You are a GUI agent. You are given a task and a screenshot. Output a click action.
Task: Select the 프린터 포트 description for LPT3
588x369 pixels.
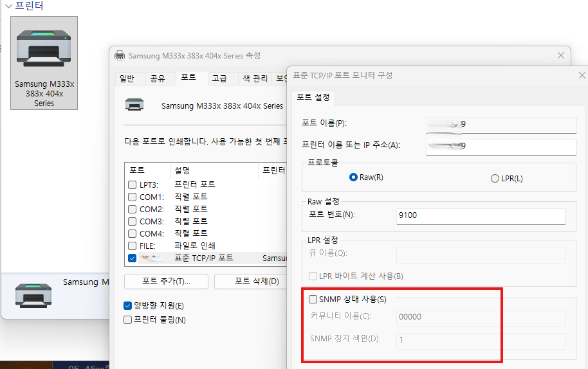pyautogui.click(x=195, y=184)
